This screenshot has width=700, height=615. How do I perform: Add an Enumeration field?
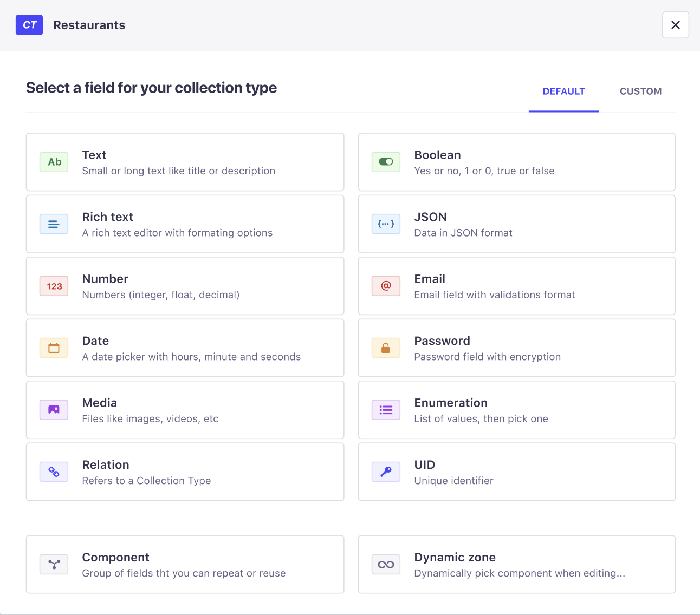click(516, 410)
